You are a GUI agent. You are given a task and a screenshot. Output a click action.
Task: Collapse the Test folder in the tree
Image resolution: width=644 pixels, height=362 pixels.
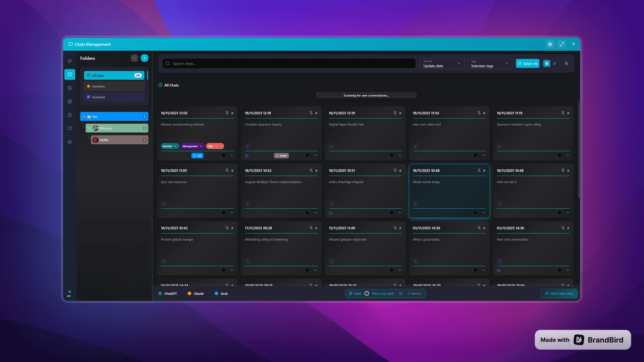click(x=84, y=116)
